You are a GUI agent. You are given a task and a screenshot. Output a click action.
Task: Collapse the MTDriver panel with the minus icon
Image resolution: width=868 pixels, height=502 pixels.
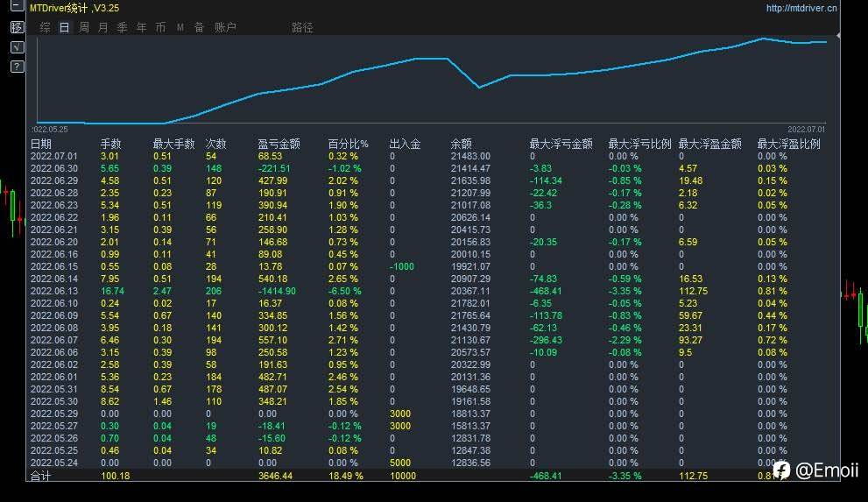[18, 6]
